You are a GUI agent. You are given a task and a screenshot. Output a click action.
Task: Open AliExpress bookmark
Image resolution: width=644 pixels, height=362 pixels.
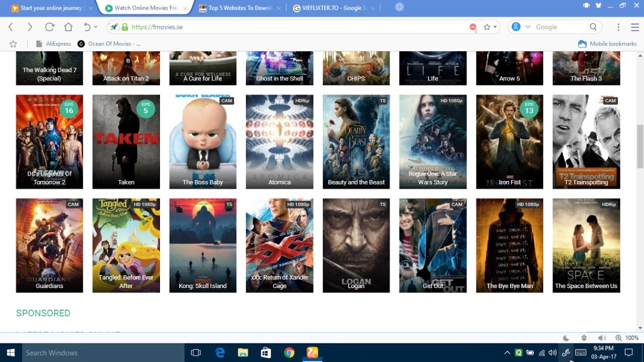54,44
